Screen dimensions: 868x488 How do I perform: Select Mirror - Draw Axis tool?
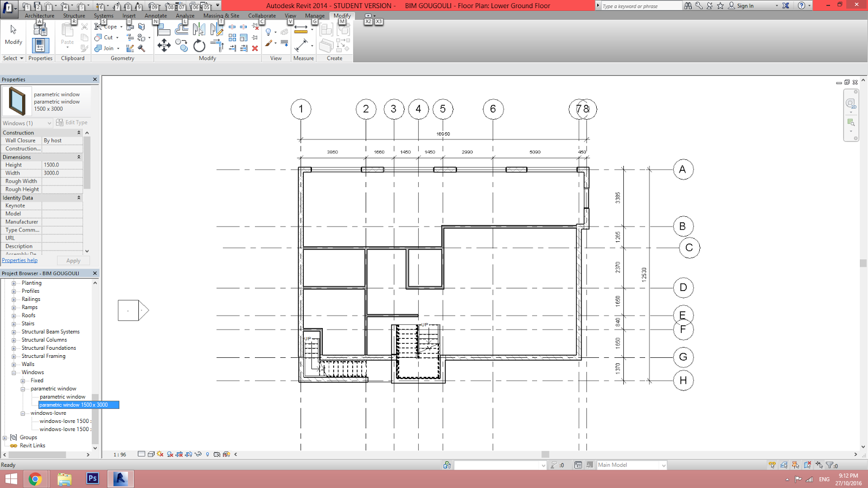point(217,29)
